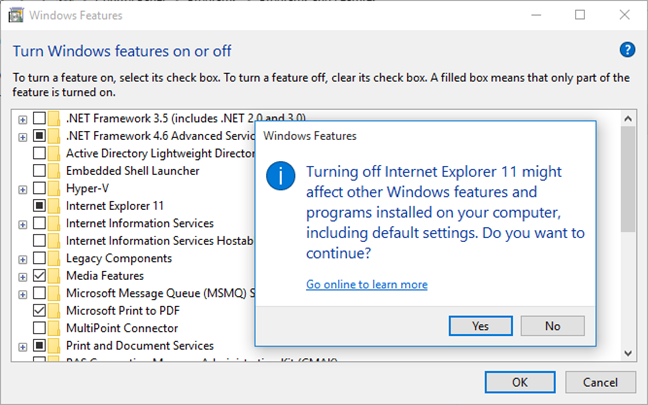Screen dimensions: 648x405
Task: Click the blue information icon in the dialog
Action: point(282,177)
